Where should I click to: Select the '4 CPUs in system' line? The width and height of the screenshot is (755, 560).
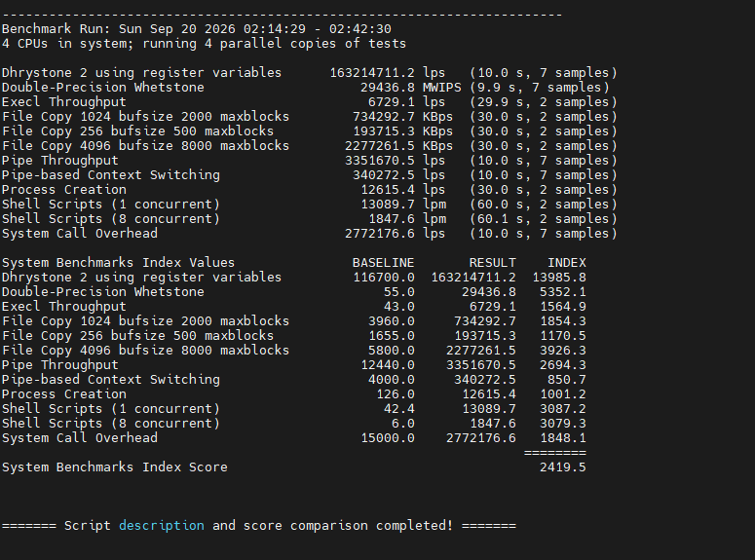pyautogui.click(x=205, y=43)
